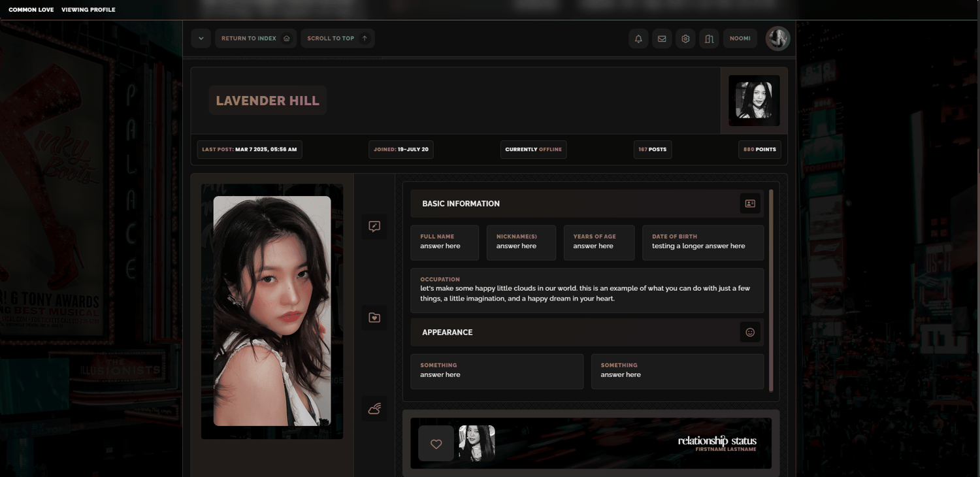Click the profile panel vertical scrollbar
980x477 pixels.
pyautogui.click(x=771, y=290)
